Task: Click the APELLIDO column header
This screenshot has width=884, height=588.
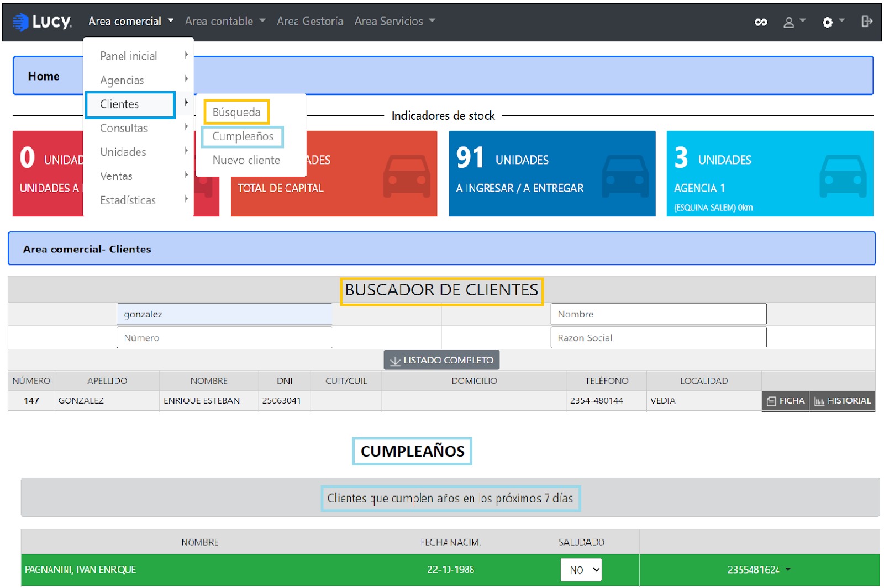Action: coord(107,381)
